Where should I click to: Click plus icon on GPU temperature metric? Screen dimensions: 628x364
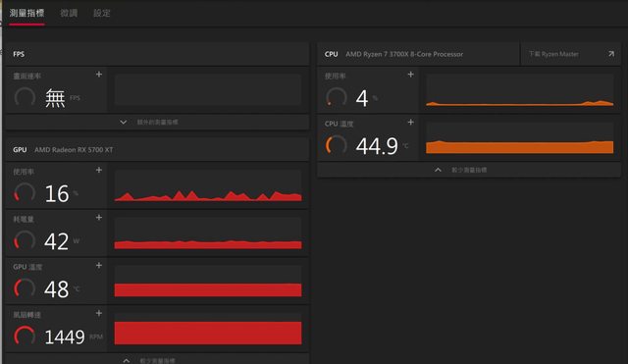coord(99,266)
